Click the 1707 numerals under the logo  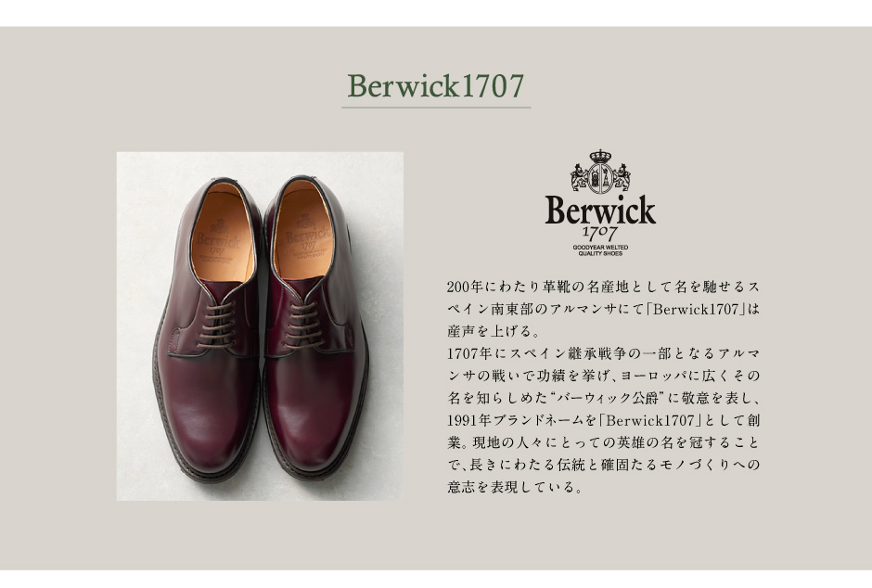pos(600,232)
